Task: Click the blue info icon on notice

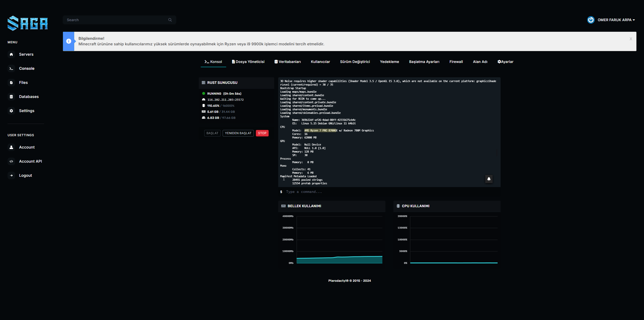Action: click(x=69, y=41)
